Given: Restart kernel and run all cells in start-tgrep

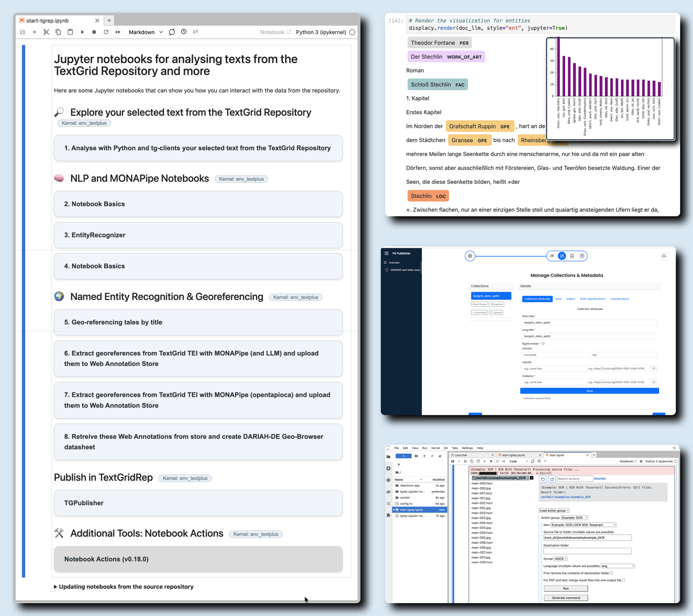Looking at the screenshot, I should point(118,32).
